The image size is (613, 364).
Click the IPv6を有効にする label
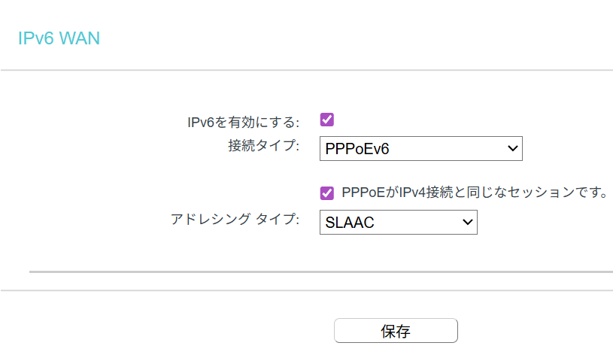coord(243,122)
